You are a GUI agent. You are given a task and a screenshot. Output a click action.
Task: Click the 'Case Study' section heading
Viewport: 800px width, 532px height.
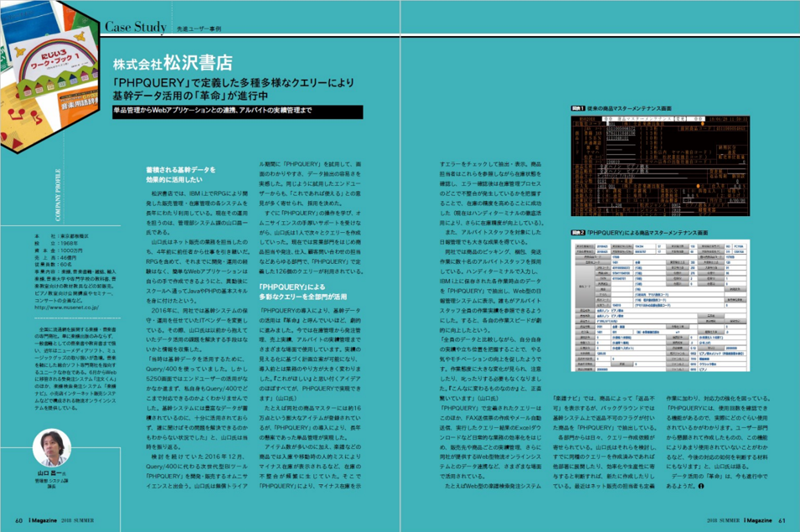coord(136,27)
